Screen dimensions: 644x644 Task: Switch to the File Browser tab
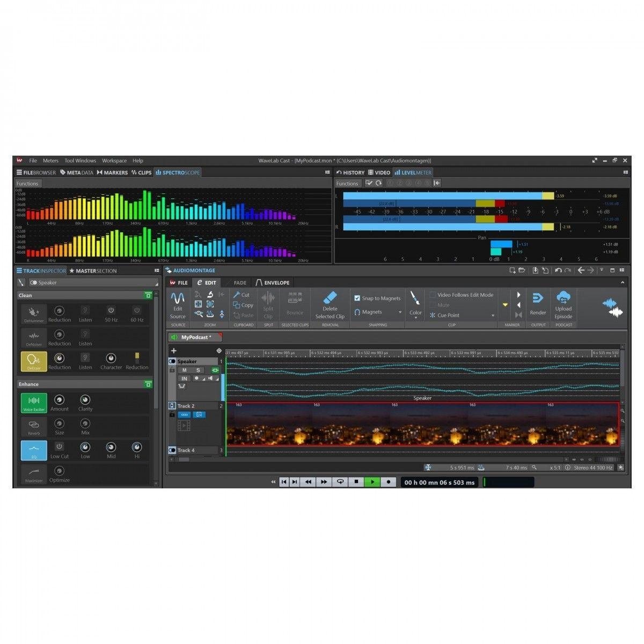(36, 173)
